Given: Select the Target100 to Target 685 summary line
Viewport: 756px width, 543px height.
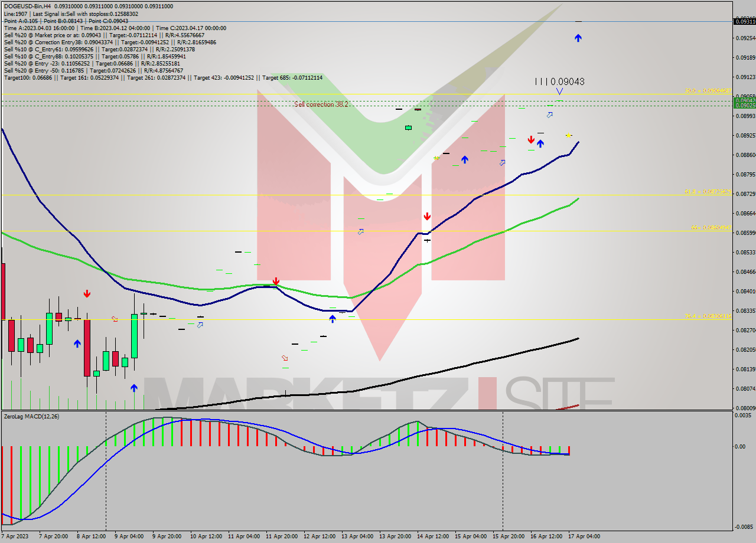Looking at the screenshot, I should [163, 77].
